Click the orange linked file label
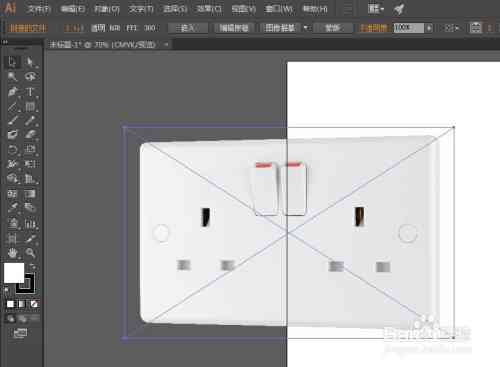Screen dimensions: 500x367 pyautogui.click(x=28, y=28)
